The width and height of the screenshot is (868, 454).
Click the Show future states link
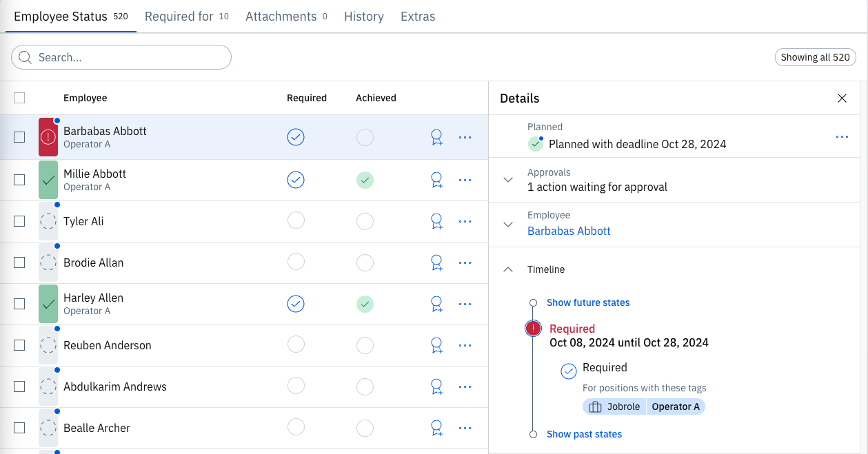[588, 302]
